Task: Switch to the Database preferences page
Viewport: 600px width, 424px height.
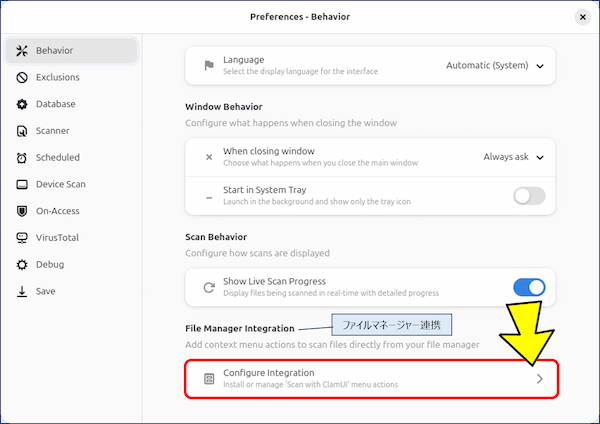Action: point(71,104)
